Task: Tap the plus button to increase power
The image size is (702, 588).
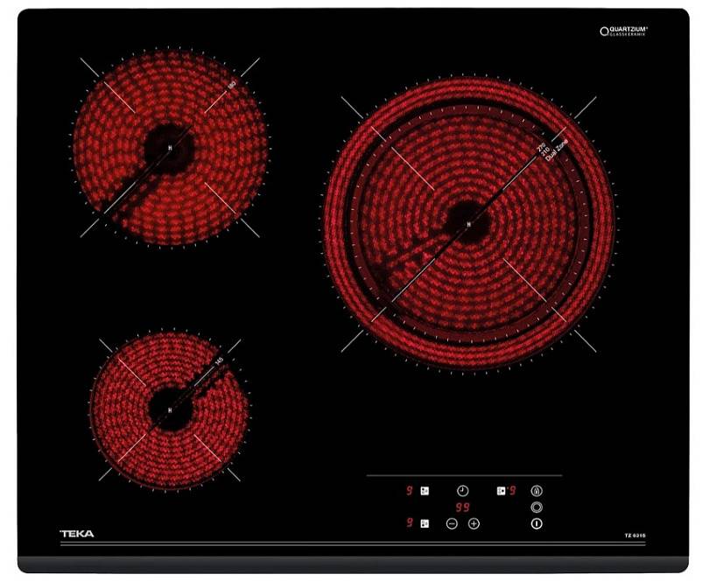Action: (474, 523)
